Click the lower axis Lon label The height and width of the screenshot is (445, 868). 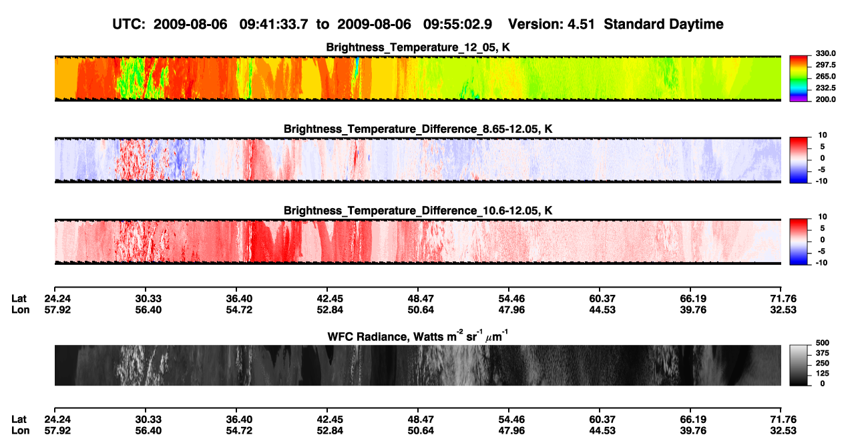[20, 430]
